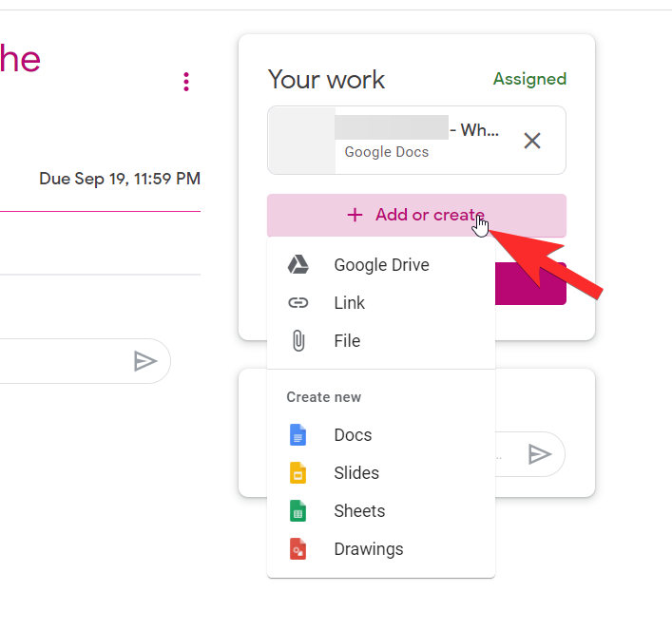This screenshot has width=672, height=630.
Task: Pick File from the attachment menu
Action: [x=347, y=341]
